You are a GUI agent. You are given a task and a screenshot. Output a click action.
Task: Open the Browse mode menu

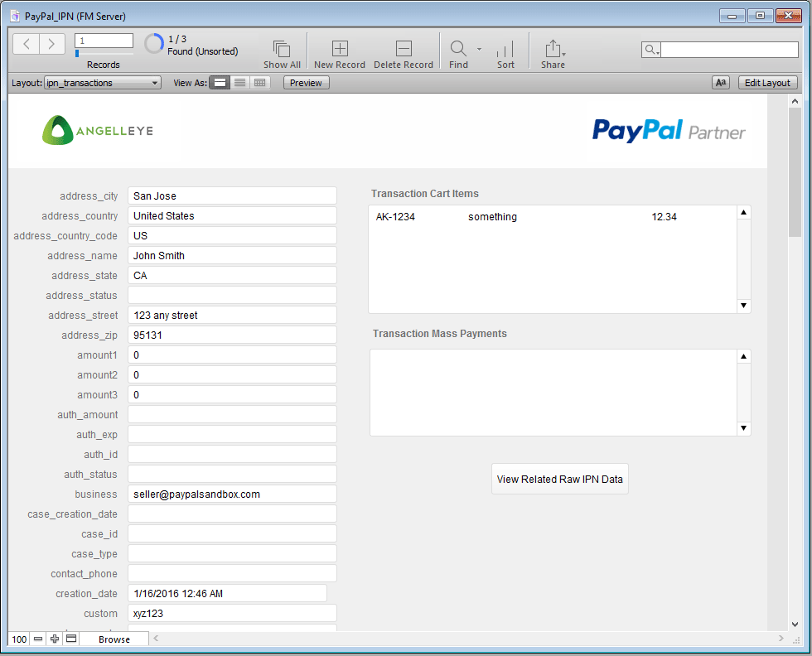[114, 639]
